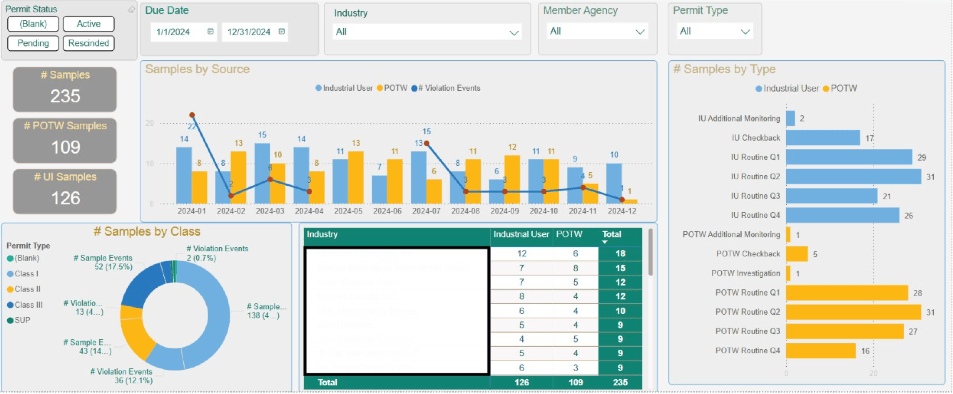Click the IU Additional Monitoring bar

click(790, 119)
